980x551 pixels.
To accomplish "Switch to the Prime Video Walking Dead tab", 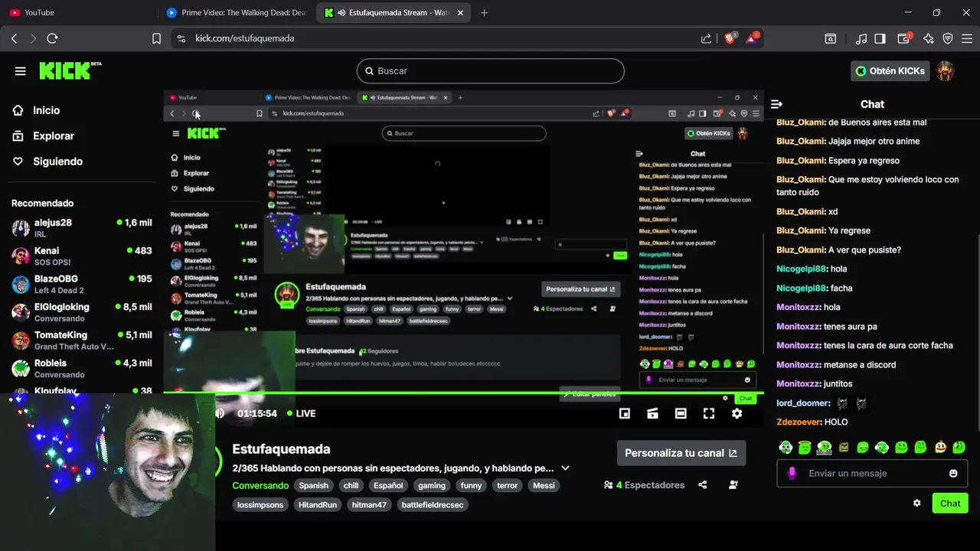I will [237, 13].
